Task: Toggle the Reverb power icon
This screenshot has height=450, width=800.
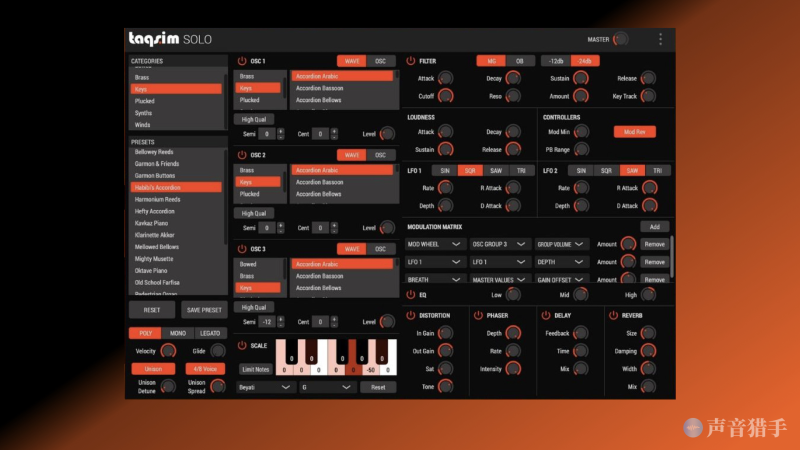Action: pyautogui.click(x=611, y=315)
